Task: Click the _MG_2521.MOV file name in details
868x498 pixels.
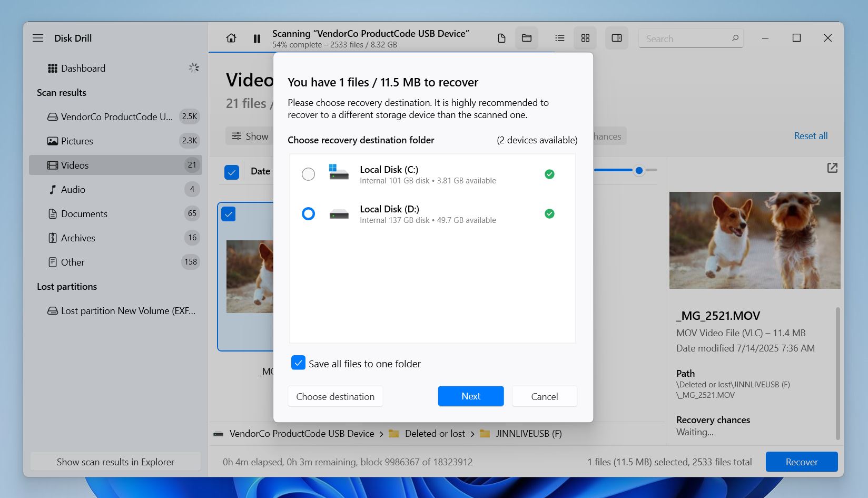Action: (x=718, y=316)
